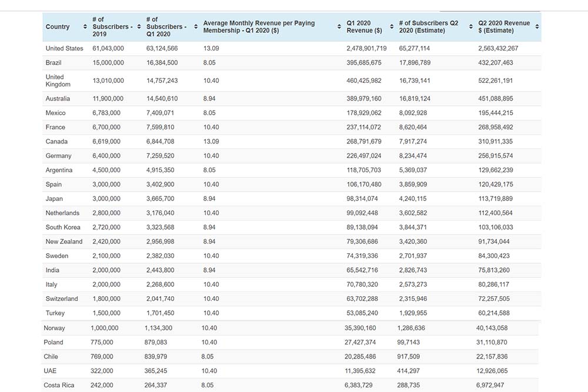
Task: Select the Norway country cell
Action: (54, 328)
